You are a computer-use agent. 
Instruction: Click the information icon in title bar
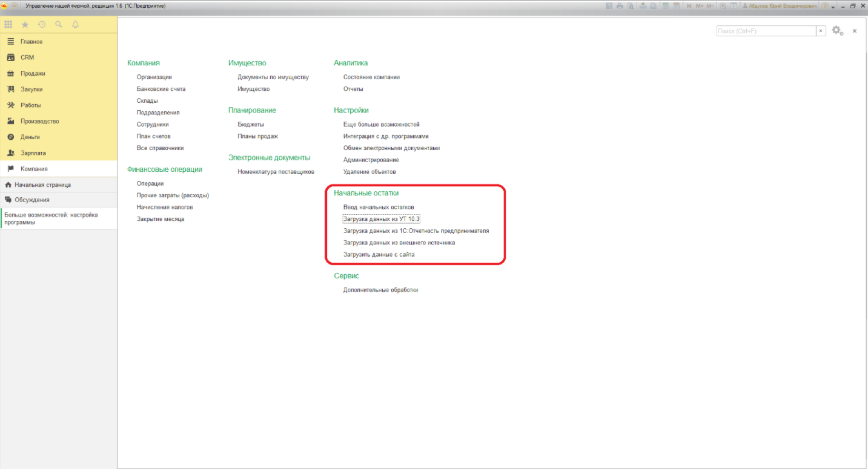click(824, 5)
